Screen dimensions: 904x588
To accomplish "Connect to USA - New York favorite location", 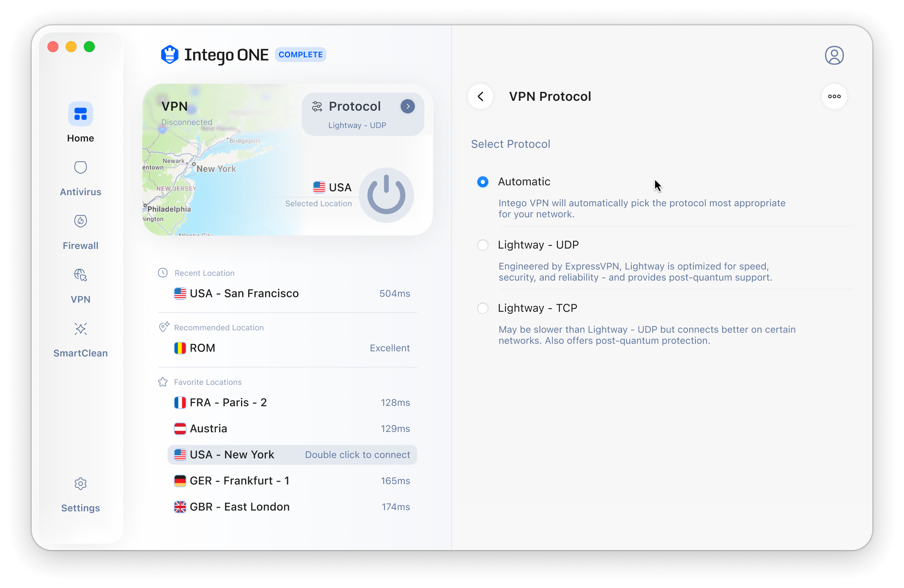I will click(232, 454).
